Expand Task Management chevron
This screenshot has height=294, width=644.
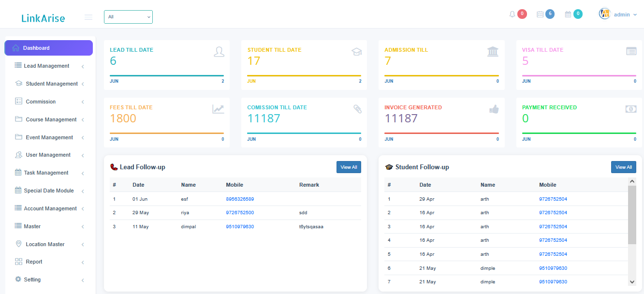(x=83, y=173)
